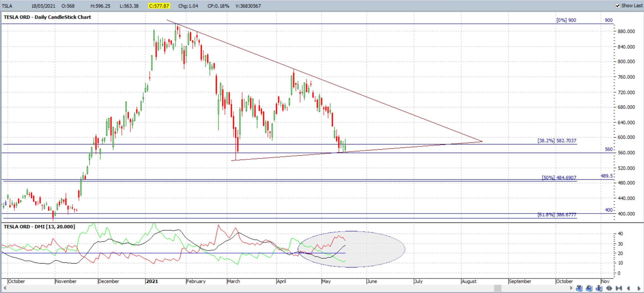The image size is (644, 293).
Task: Click the 'I' indicator tool icon
Action: tap(599, 288)
